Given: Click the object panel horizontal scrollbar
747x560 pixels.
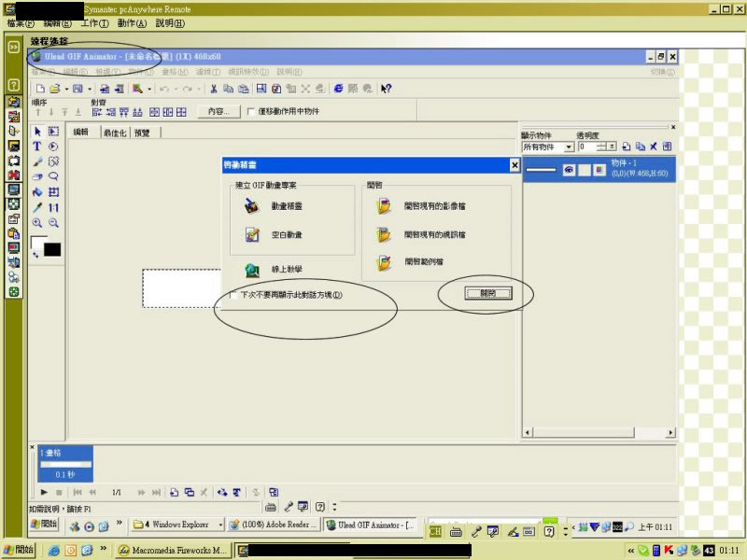Looking at the screenshot, I should click(x=599, y=432).
